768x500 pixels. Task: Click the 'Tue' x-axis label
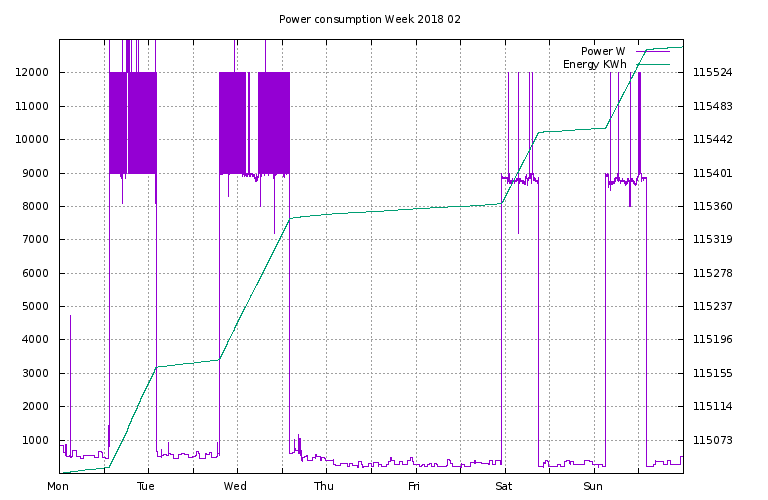[146, 486]
